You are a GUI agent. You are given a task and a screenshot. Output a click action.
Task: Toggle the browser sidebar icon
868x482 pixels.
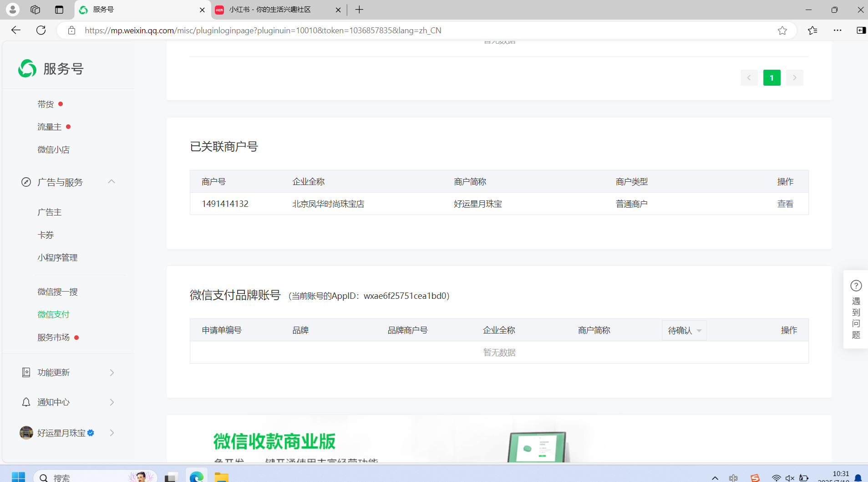coord(861,31)
